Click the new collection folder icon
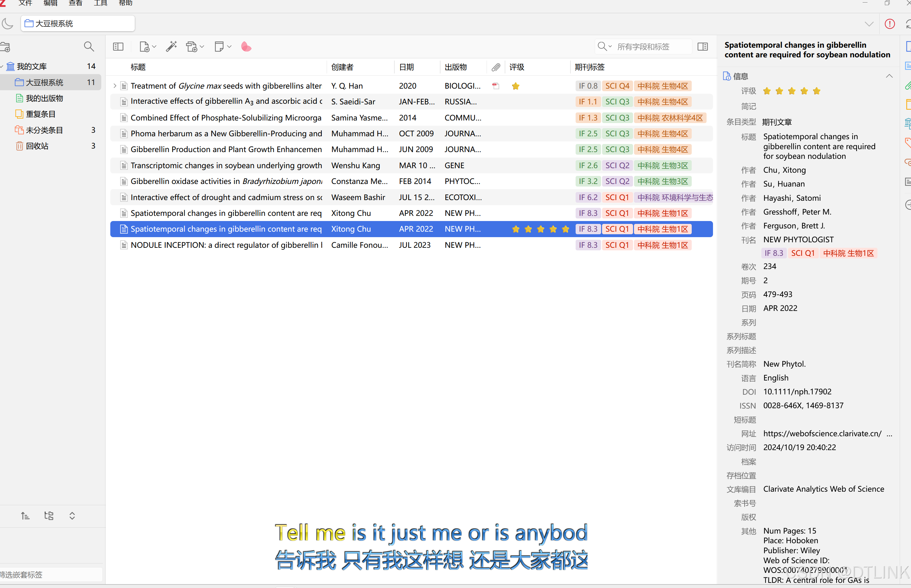Screen dimensions: 911x588 coord(5,47)
